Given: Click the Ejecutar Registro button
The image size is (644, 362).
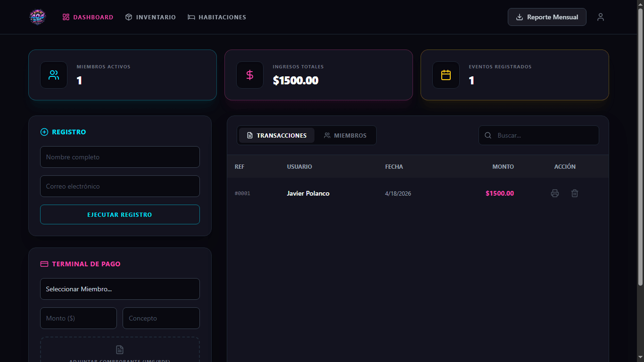Looking at the screenshot, I should (x=120, y=214).
